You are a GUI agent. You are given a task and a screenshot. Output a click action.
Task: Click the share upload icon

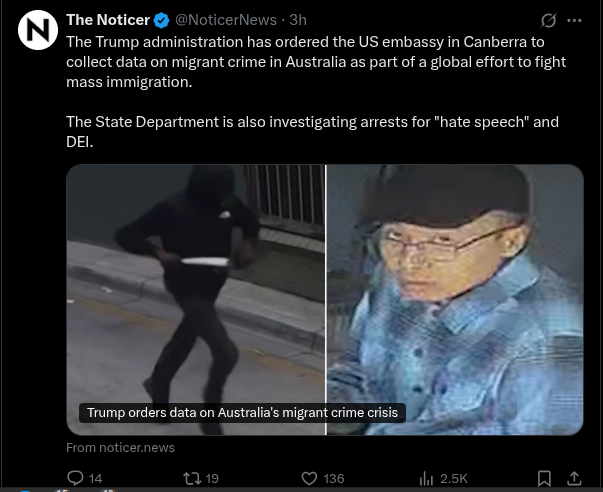(x=574, y=478)
